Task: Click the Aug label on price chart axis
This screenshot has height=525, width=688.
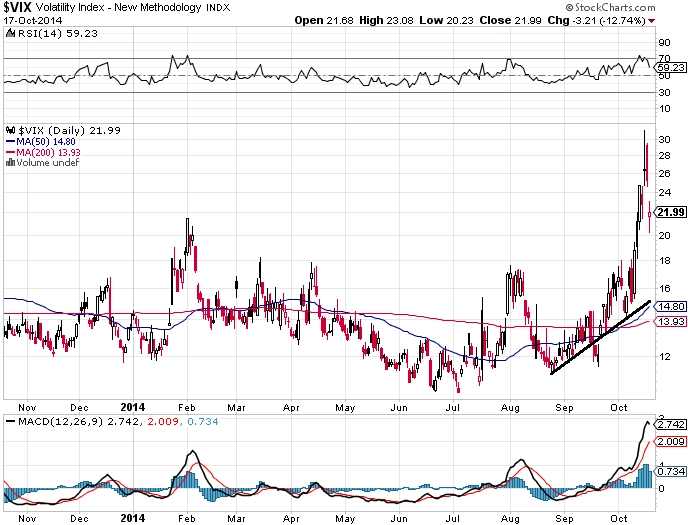Action: click(x=510, y=407)
